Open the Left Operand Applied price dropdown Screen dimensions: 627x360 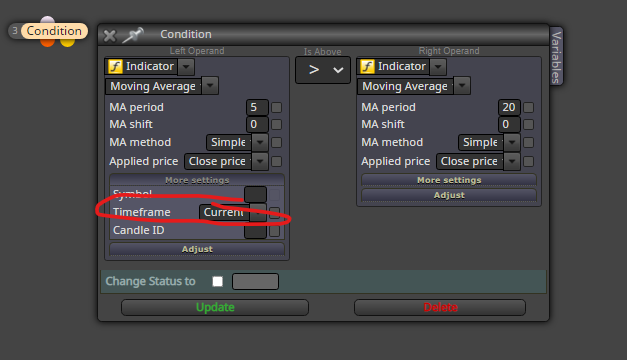(260, 161)
